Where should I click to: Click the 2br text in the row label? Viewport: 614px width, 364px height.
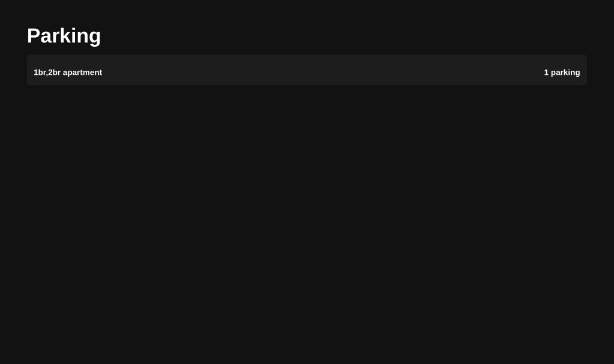coord(55,73)
